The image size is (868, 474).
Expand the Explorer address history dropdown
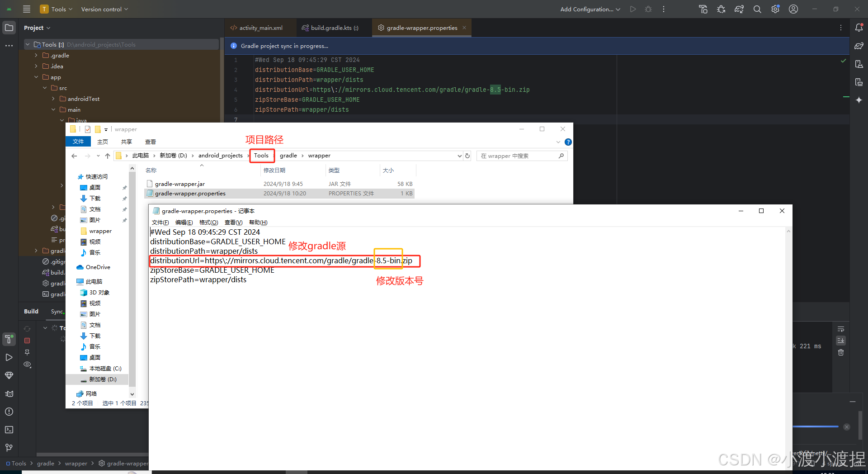(459, 156)
